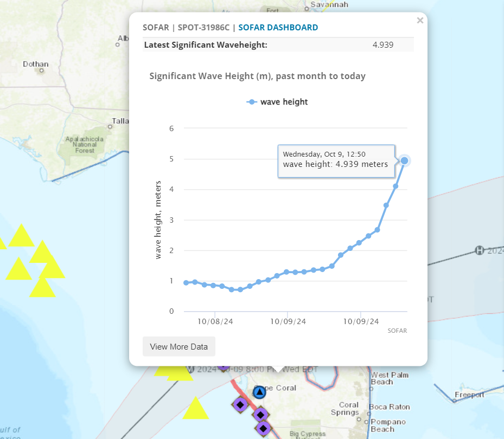Select the hurricane H forecast marker

pos(479,250)
